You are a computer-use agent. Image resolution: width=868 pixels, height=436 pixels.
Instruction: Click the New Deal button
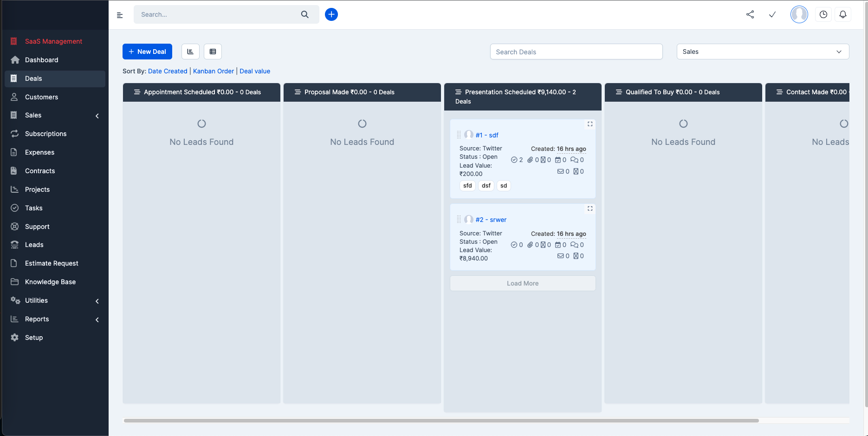coord(147,52)
